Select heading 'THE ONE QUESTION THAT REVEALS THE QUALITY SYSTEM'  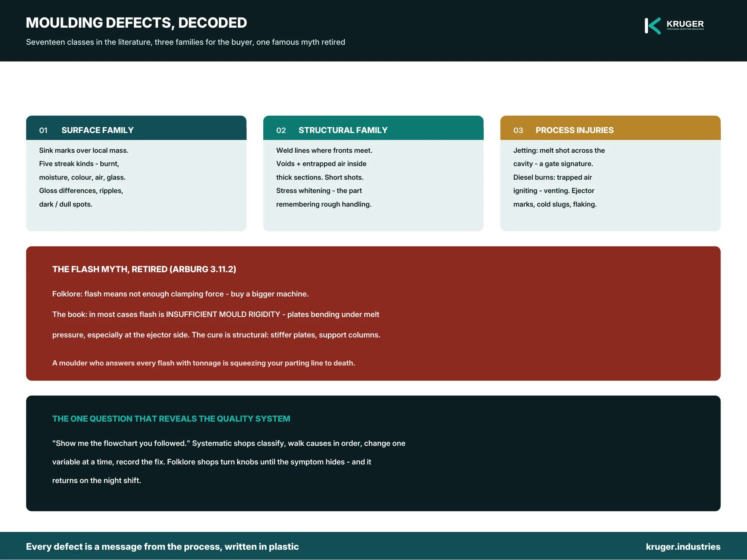(x=171, y=419)
